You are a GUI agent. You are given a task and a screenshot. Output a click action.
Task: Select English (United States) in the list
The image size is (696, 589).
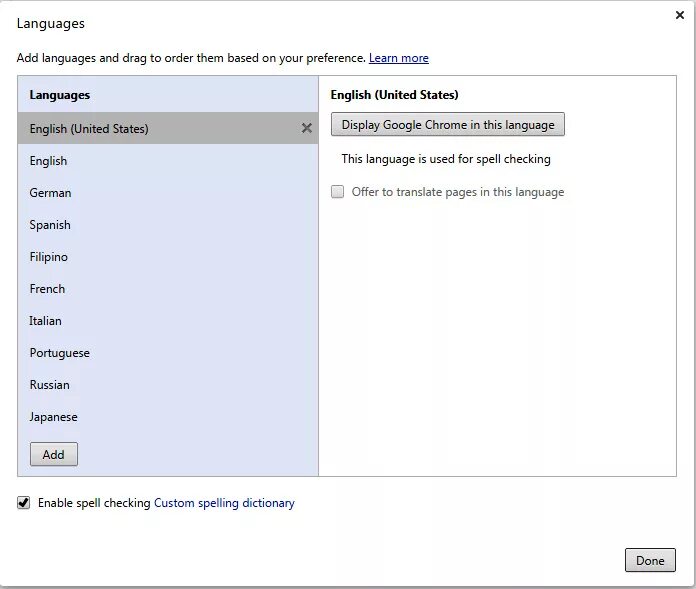168,128
